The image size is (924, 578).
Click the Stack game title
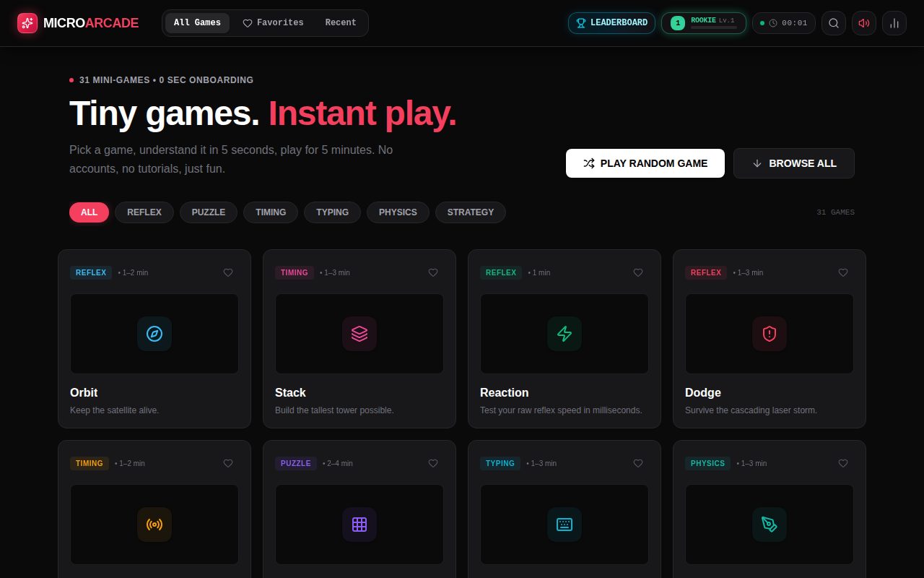[x=290, y=392]
